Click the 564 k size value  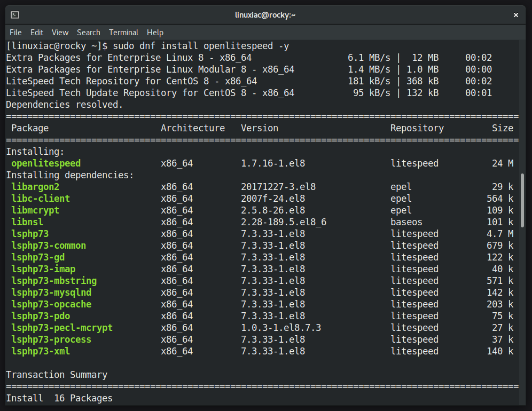click(x=500, y=199)
